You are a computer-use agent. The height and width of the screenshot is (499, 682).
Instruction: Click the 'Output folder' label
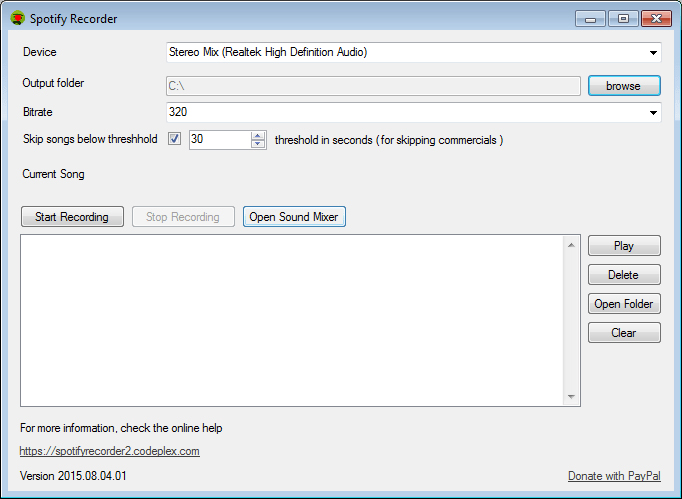(53, 83)
